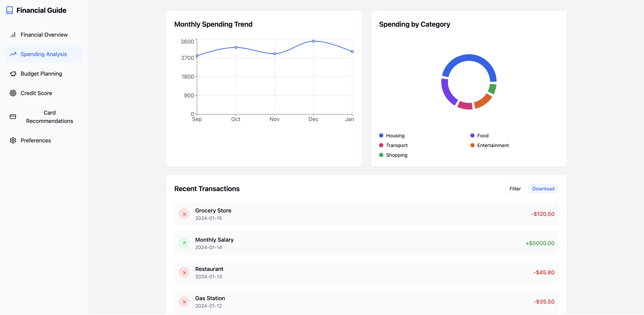Click the Spending Analysis trend arrow icon
Viewport: 644px width, 315px height.
pyautogui.click(x=13, y=54)
